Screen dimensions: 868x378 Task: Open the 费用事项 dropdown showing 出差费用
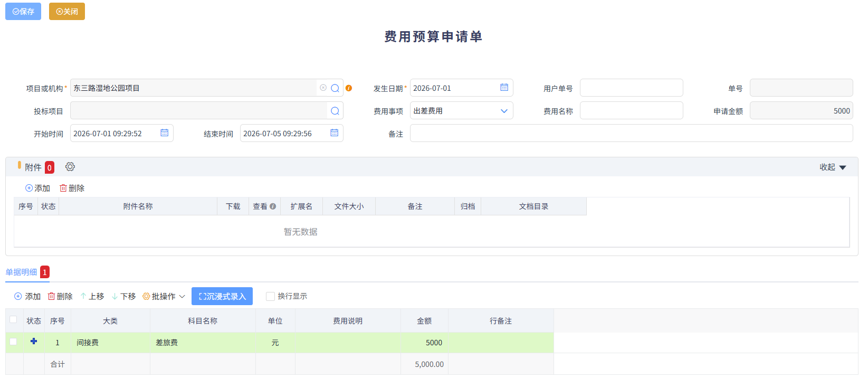point(462,111)
